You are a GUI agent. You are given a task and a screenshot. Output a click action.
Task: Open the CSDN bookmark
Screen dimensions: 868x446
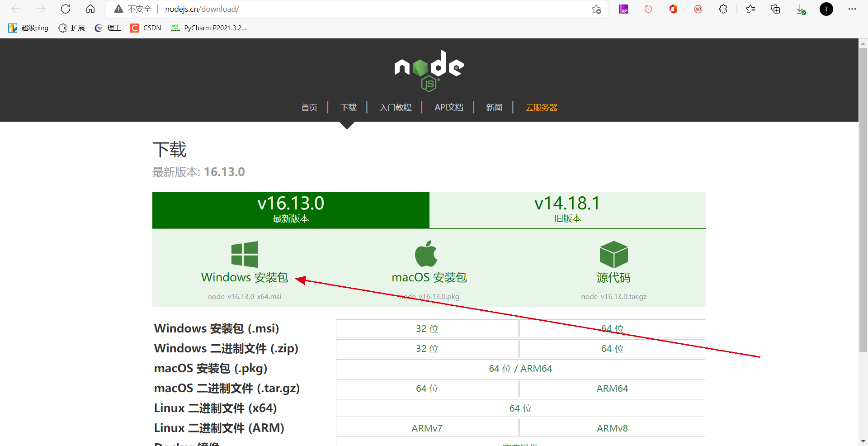(x=146, y=28)
